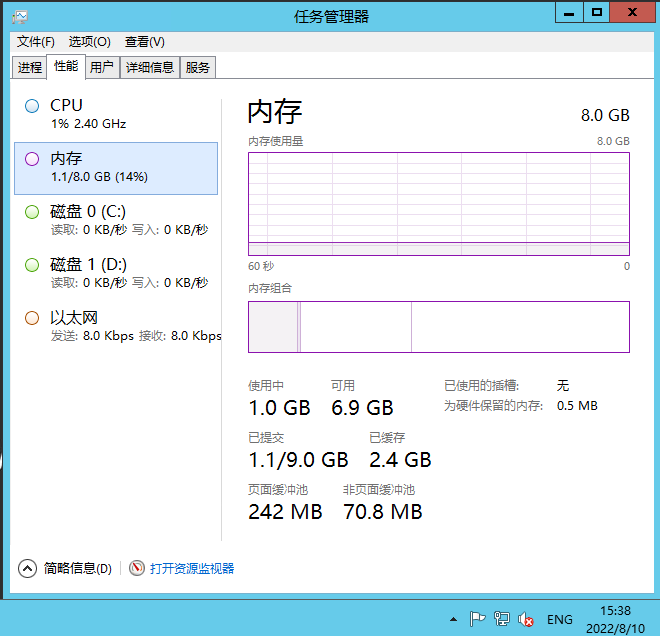Click the Task Manager title bar icon
Viewport: 660px width, 636px height.
tap(20, 16)
